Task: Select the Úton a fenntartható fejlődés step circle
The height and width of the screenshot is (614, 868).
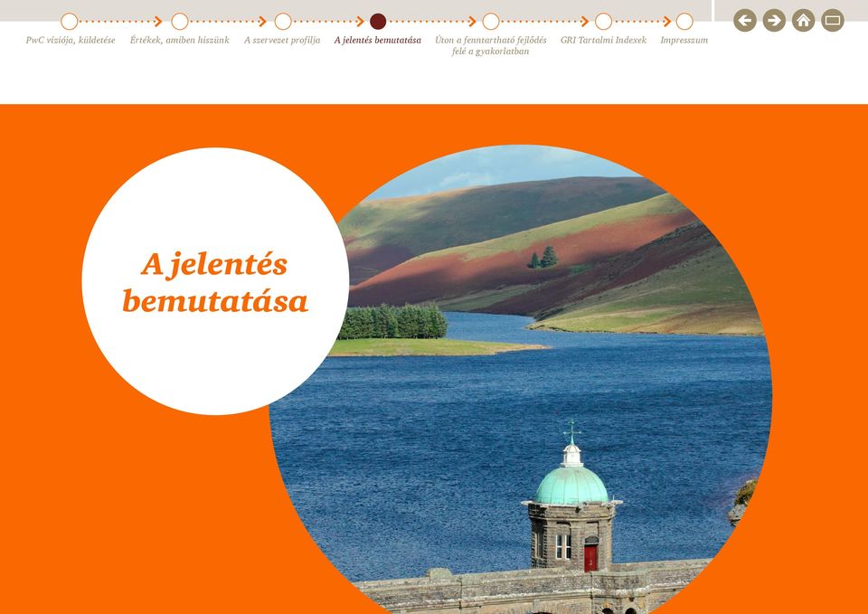Action: (x=491, y=22)
